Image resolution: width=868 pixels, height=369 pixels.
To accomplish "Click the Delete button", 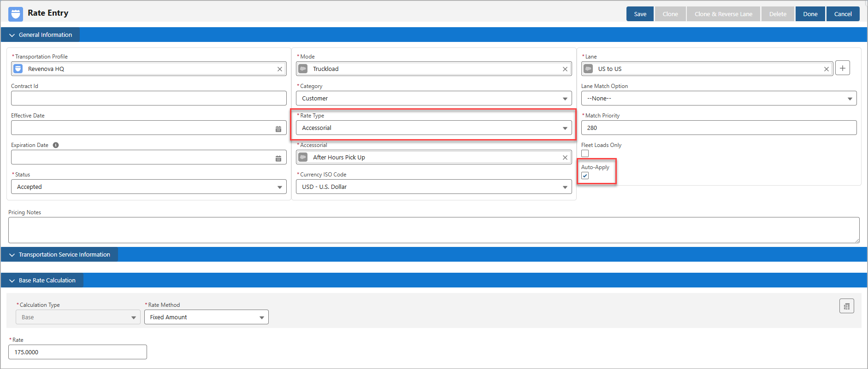I will pyautogui.click(x=778, y=14).
